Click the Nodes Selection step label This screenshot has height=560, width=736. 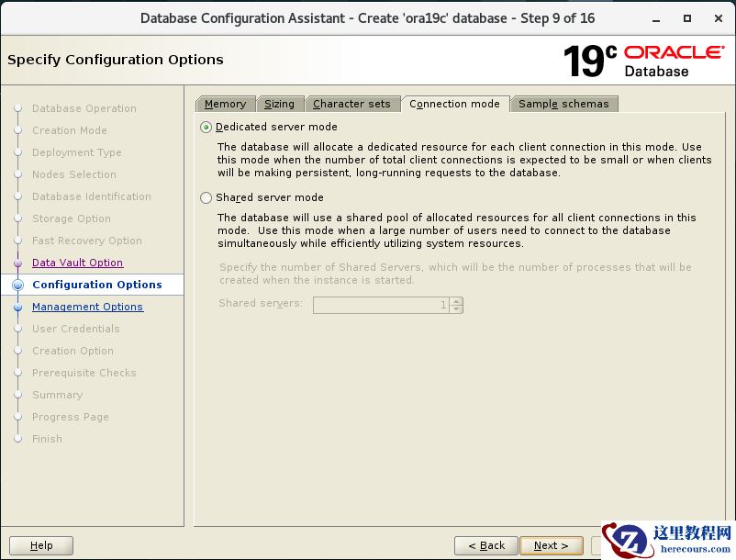click(x=74, y=174)
